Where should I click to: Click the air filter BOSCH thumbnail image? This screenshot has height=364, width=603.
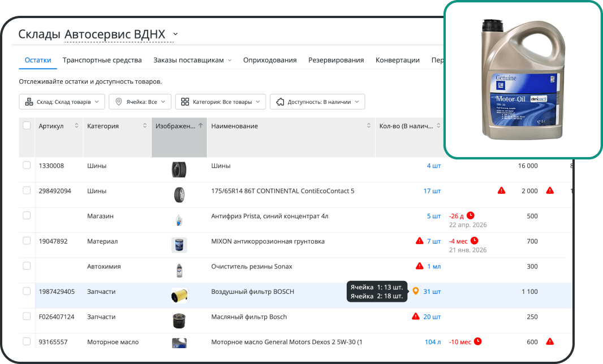(x=179, y=296)
